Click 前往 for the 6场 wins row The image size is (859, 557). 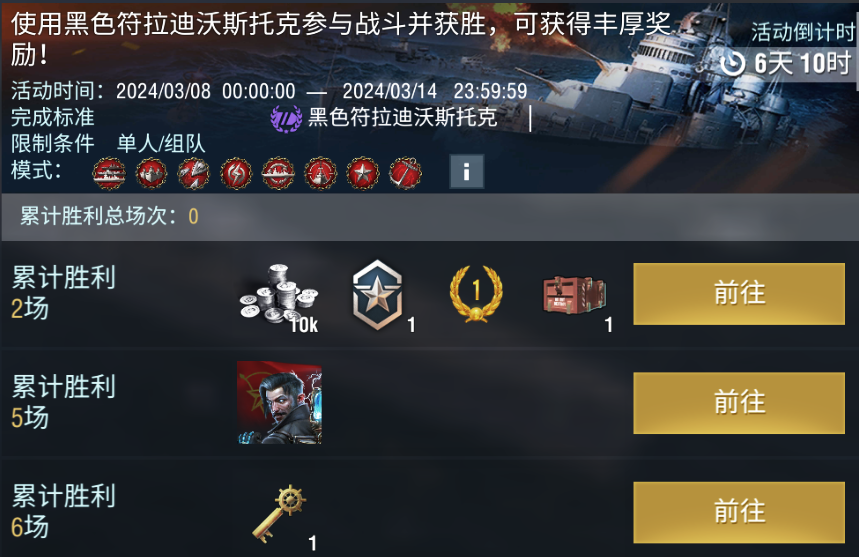pyautogui.click(x=739, y=513)
